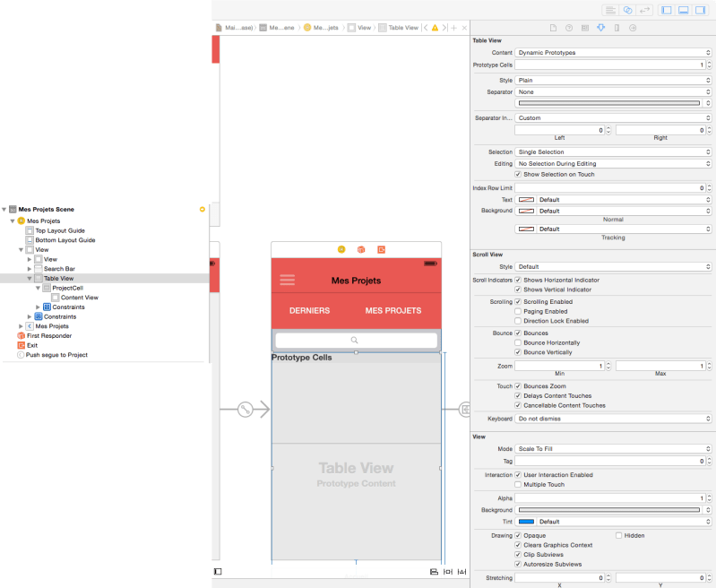Open the Pin constraints menu
The height and width of the screenshot is (588, 716).
coord(448,572)
